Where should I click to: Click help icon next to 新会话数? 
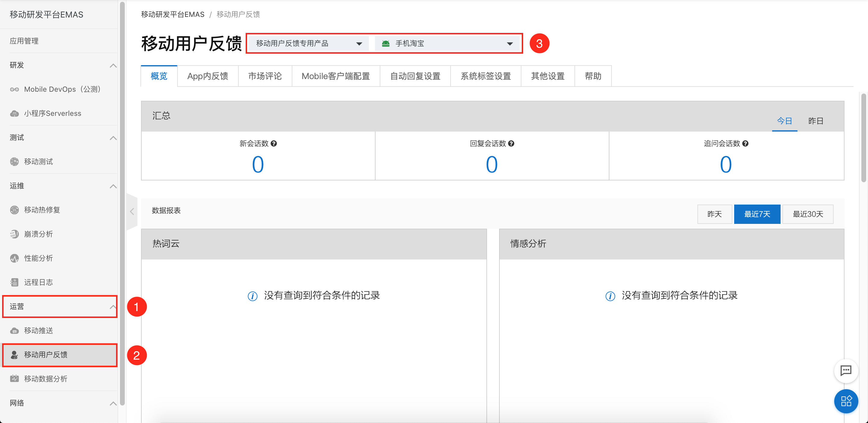point(274,144)
